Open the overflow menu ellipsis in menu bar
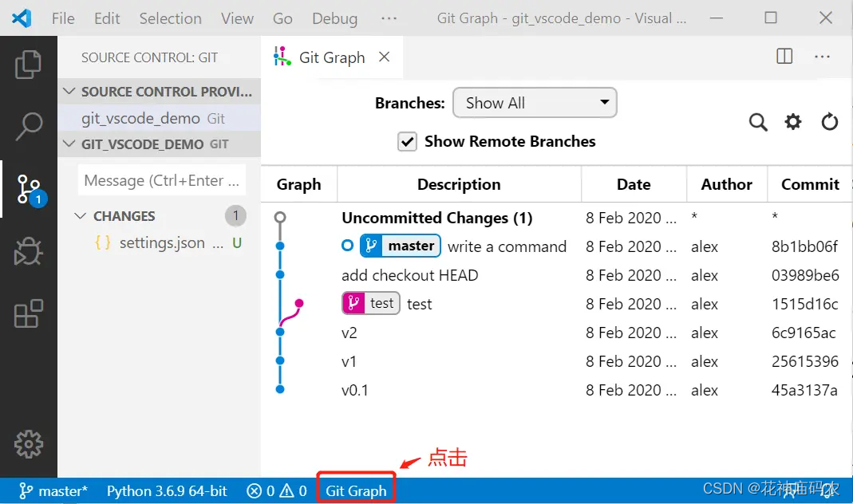The width and height of the screenshot is (853, 504). [x=389, y=18]
